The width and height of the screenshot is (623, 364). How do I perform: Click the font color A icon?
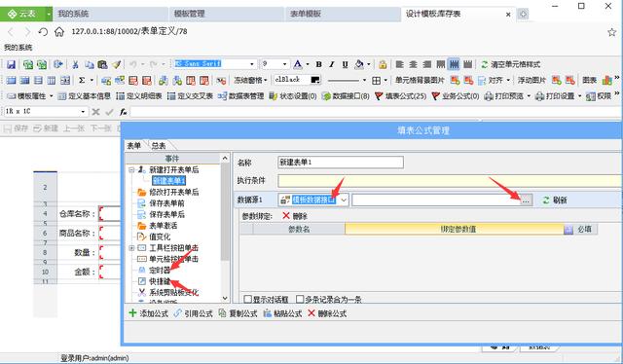click(x=297, y=64)
